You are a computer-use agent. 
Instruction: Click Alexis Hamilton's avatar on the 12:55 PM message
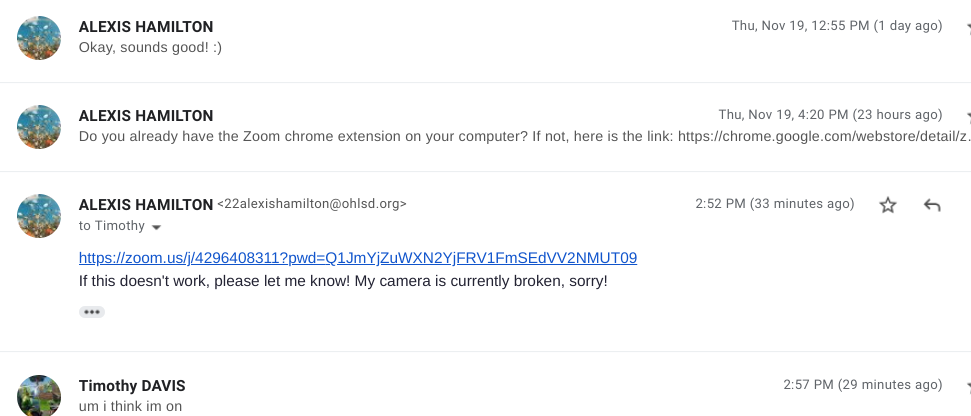click(40, 38)
